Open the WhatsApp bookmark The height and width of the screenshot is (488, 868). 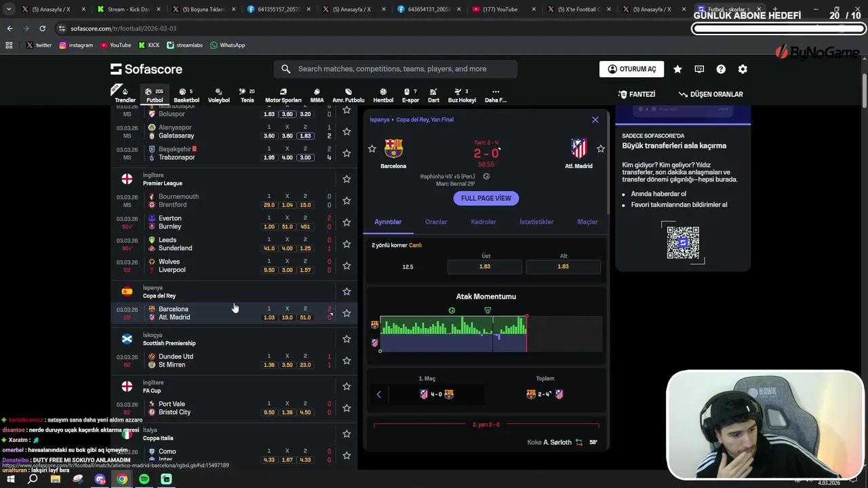(x=227, y=45)
